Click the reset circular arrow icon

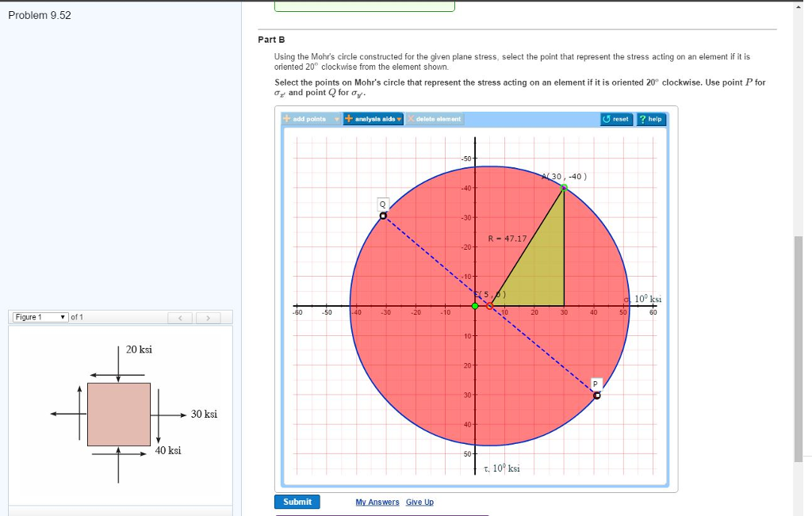pyautogui.click(x=607, y=119)
